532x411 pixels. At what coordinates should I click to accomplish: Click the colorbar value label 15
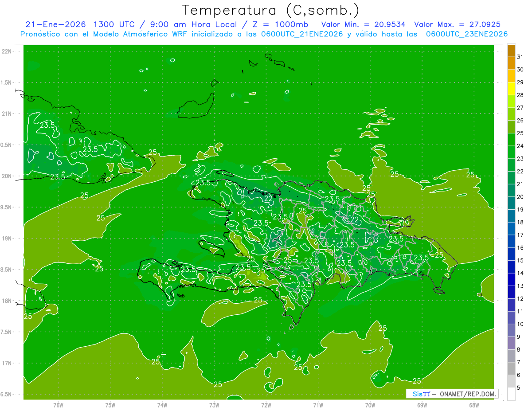[x=520, y=261]
